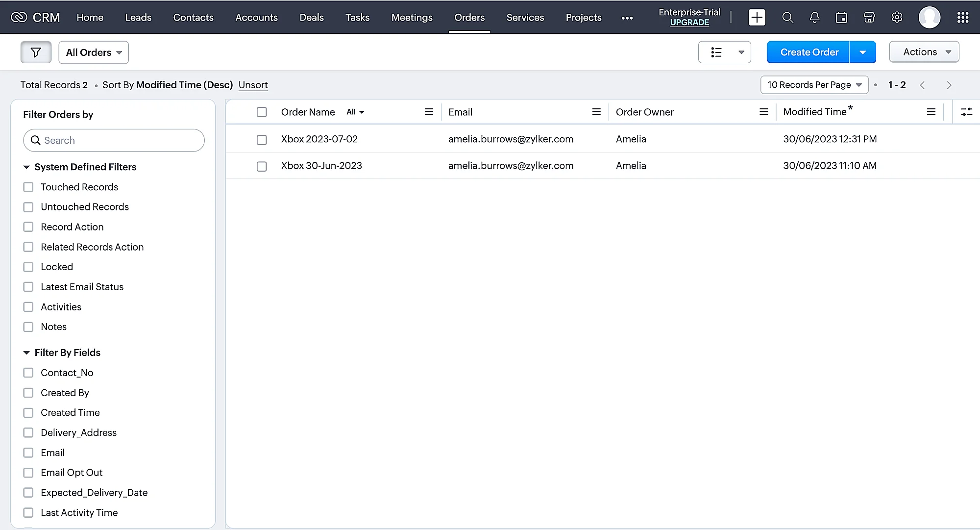
Task: Click the Create Order button
Action: click(x=808, y=52)
